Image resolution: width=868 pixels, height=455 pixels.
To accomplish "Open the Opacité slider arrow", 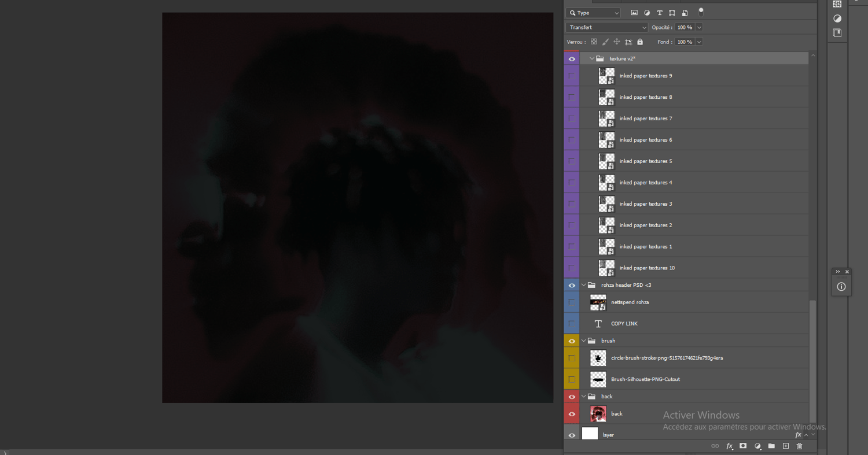I will pos(699,27).
